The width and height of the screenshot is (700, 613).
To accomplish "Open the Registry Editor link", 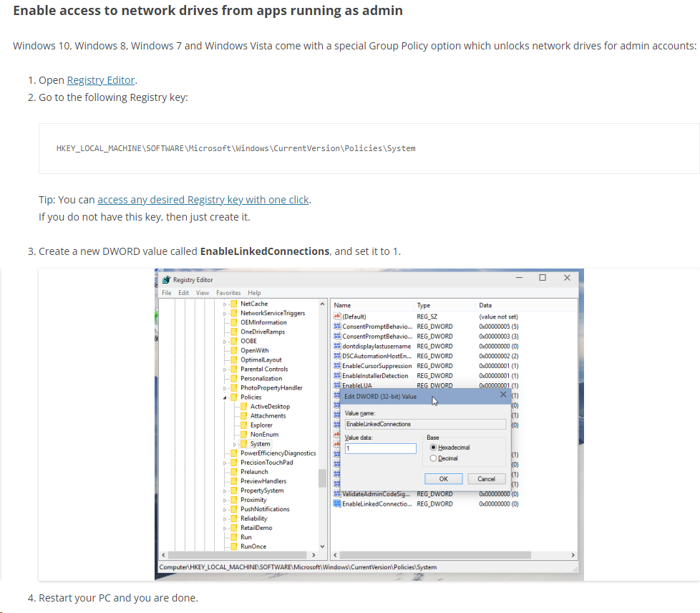I will coord(101,80).
